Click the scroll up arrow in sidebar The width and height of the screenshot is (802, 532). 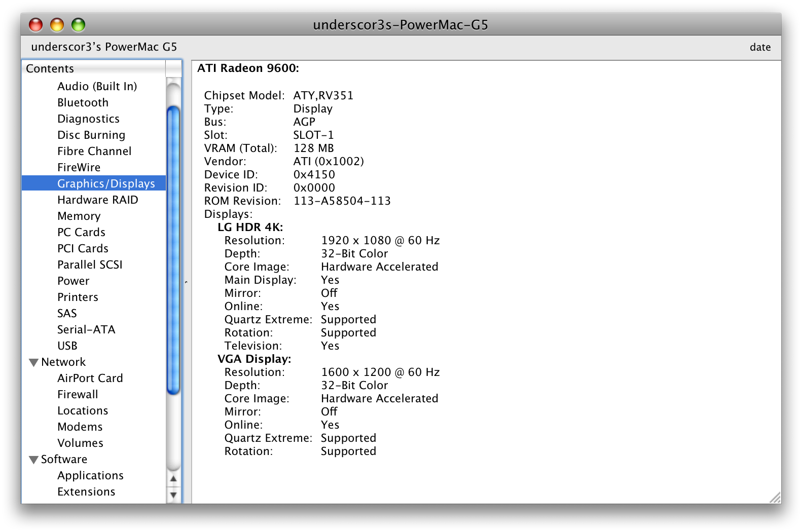click(173, 479)
